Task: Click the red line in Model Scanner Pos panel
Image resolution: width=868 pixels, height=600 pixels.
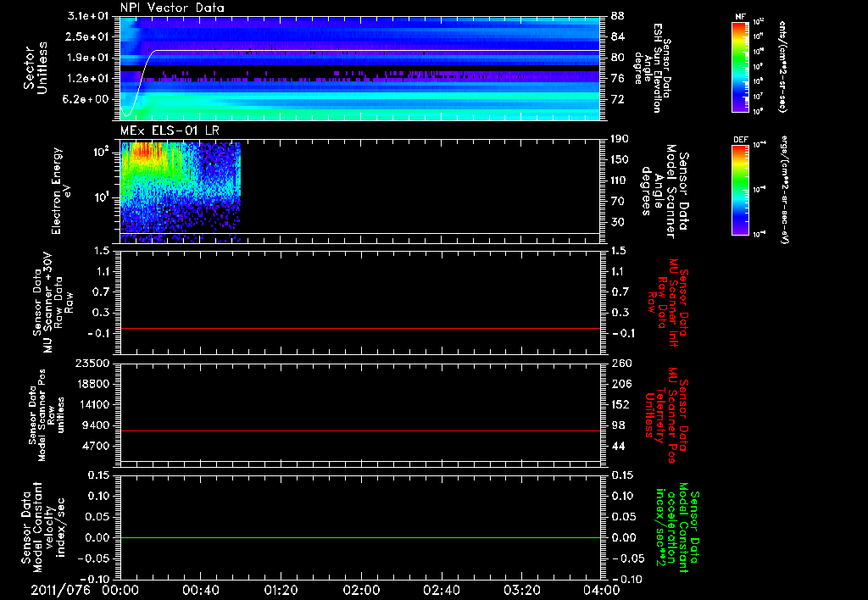Action: [359, 431]
